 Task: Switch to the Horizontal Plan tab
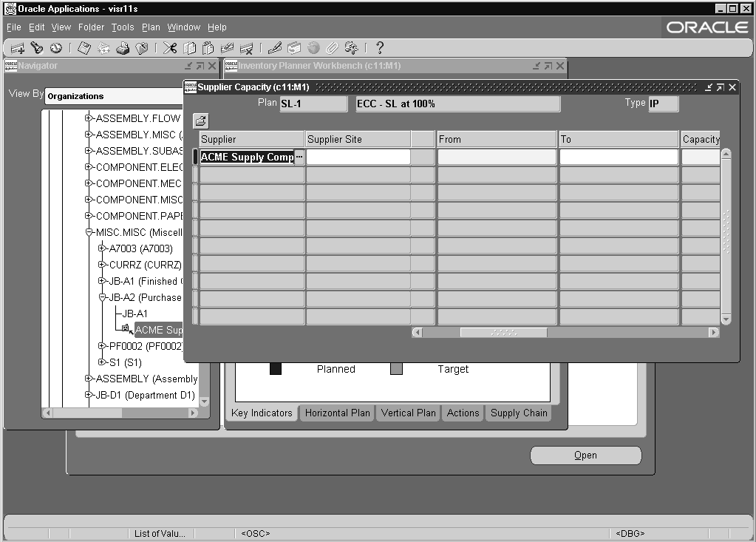tap(338, 413)
